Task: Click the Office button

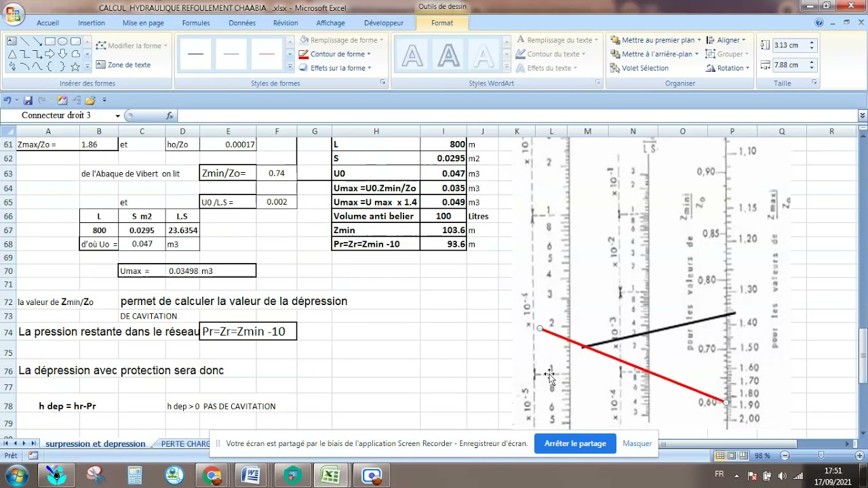Action: tap(13, 14)
